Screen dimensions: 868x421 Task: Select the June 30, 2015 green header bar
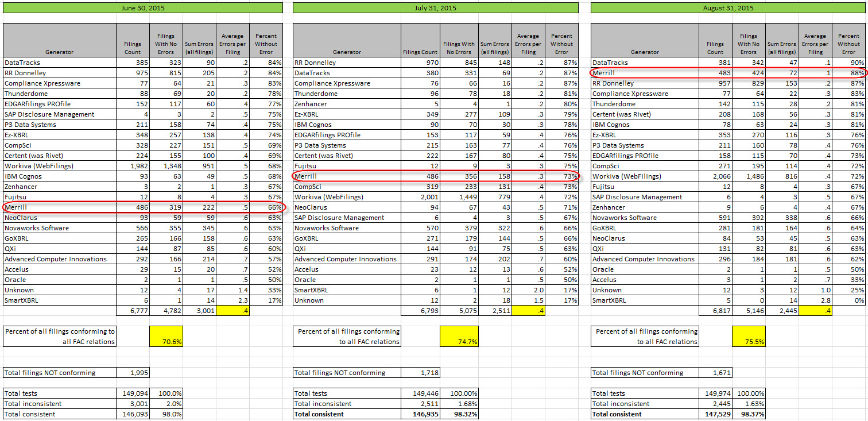point(143,8)
